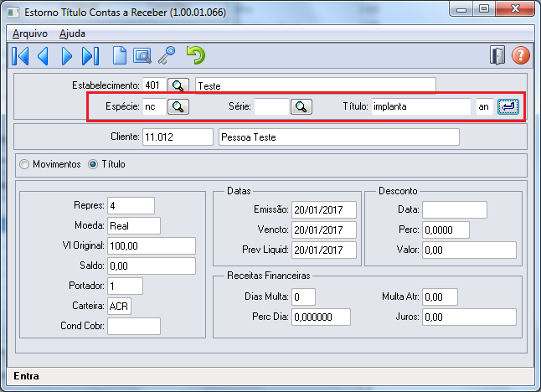Click the Espécie field containing nc
The image size is (541, 392).
[154, 106]
